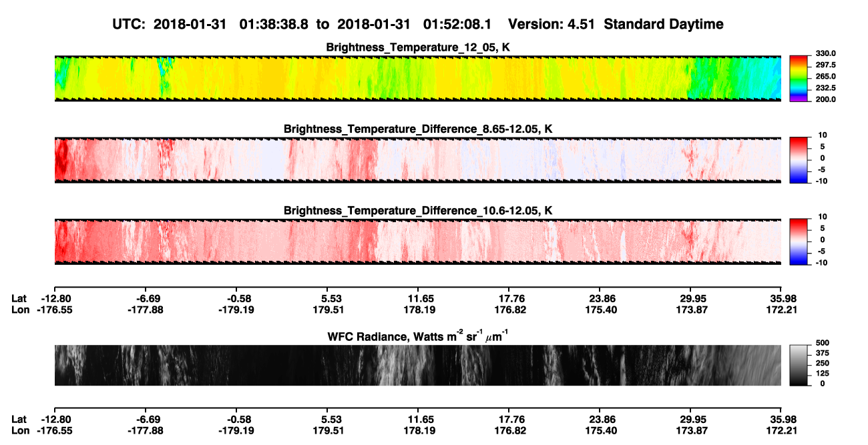
Task: Click longitude 172.21 on the axis below WFC Radiance
Action: (x=781, y=431)
